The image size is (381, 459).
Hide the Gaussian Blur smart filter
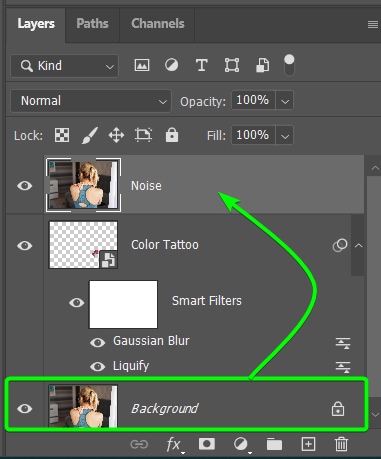pyautogui.click(x=97, y=342)
